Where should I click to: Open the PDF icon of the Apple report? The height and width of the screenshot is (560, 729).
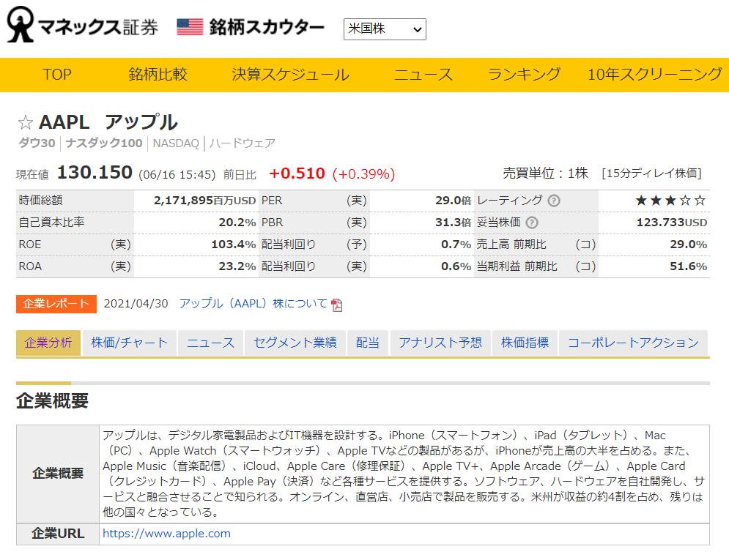(336, 305)
